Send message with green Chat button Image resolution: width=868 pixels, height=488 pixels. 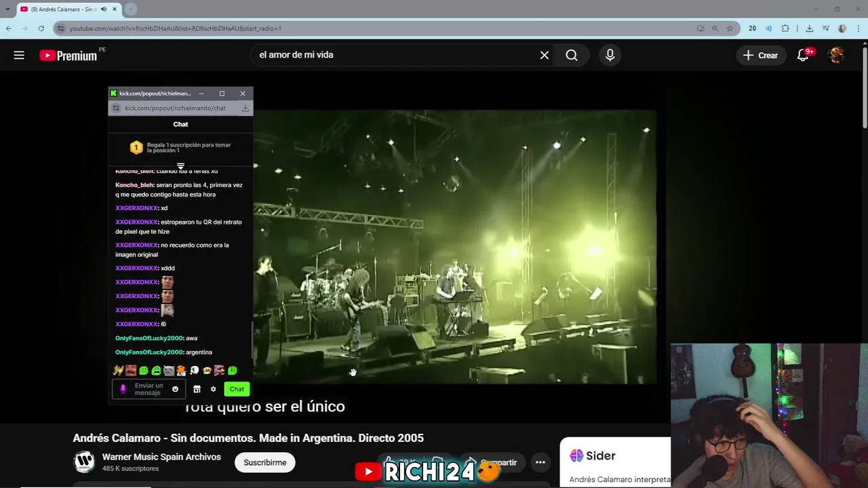click(x=237, y=389)
